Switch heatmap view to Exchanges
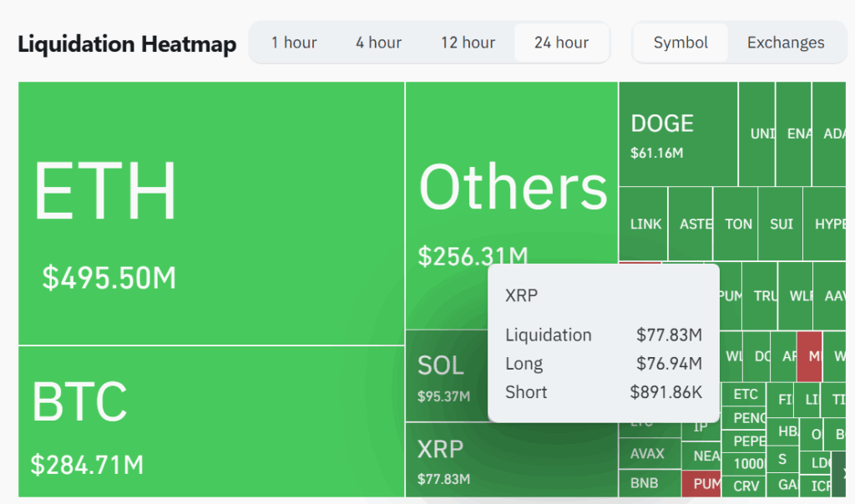Viewport: 855px width, 504px height. 786,43
